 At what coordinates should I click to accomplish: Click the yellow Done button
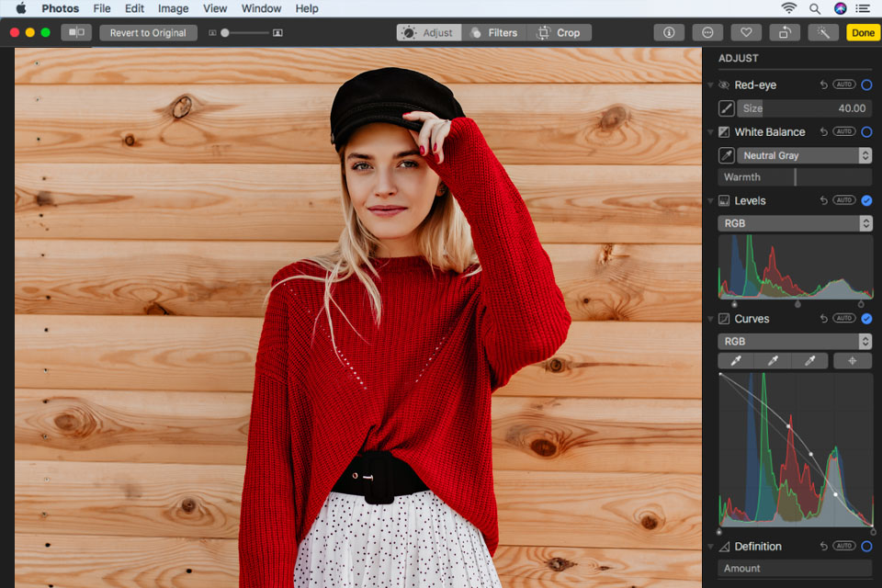click(x=863, y=33)
